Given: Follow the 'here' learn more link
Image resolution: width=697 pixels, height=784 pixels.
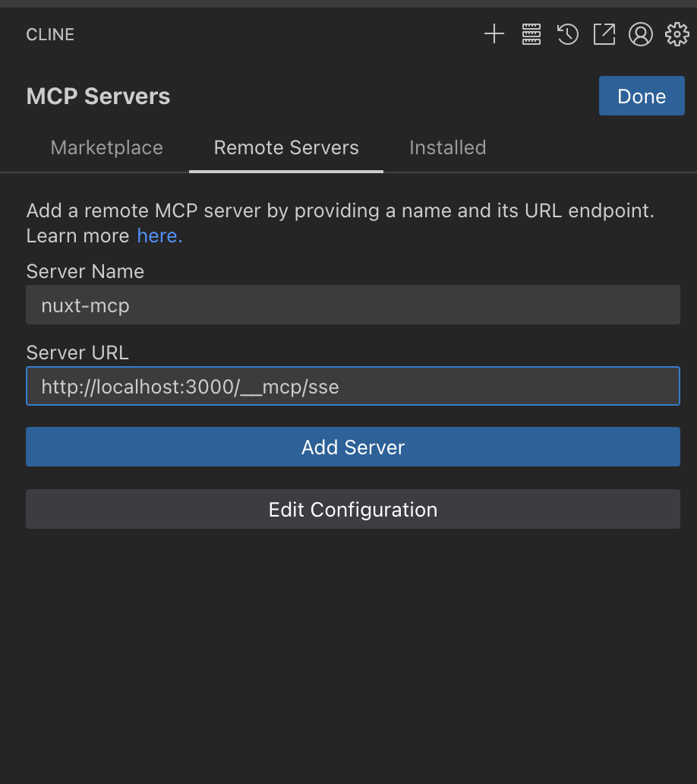Looking at the screenshot, I should click(x=157, y=236).
